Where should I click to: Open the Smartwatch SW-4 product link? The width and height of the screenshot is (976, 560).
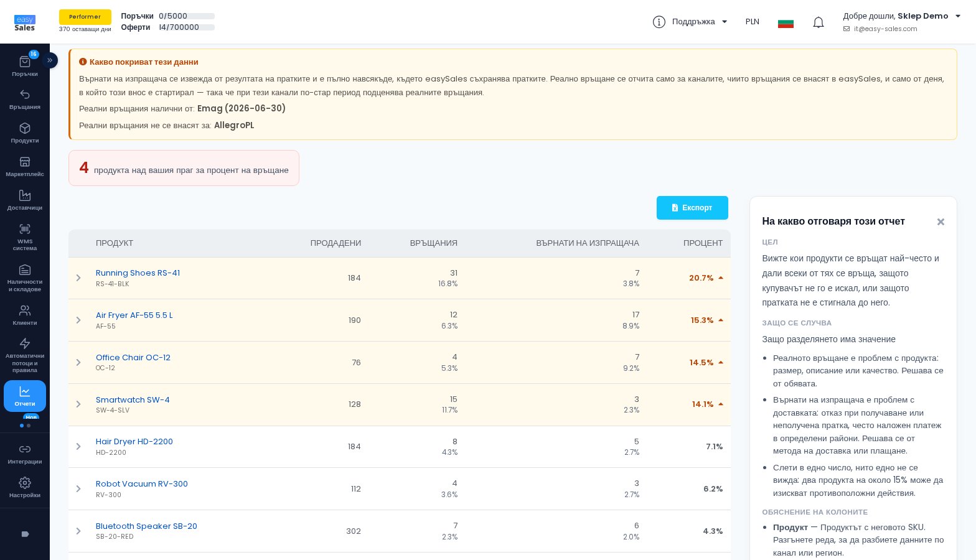pyautogui.click(x=133, y=400)
